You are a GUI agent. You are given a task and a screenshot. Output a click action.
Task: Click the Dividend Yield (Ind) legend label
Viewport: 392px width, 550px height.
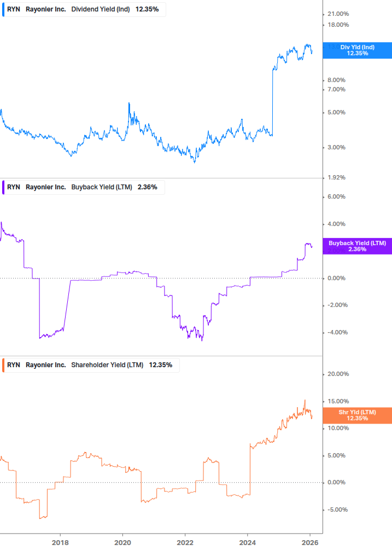(x=101, y=9)
